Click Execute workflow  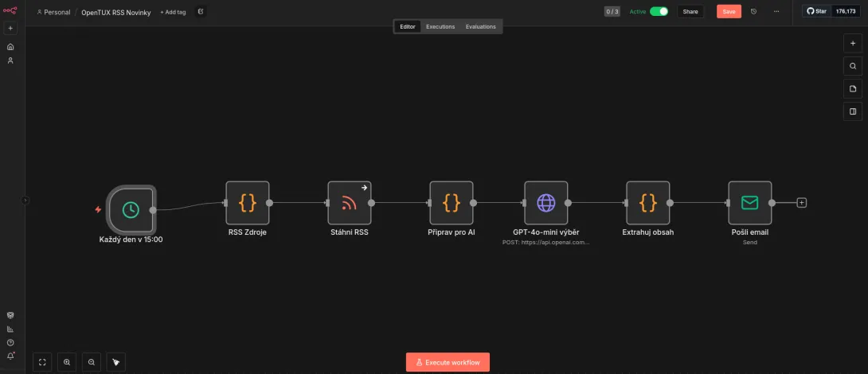(448, 362)
